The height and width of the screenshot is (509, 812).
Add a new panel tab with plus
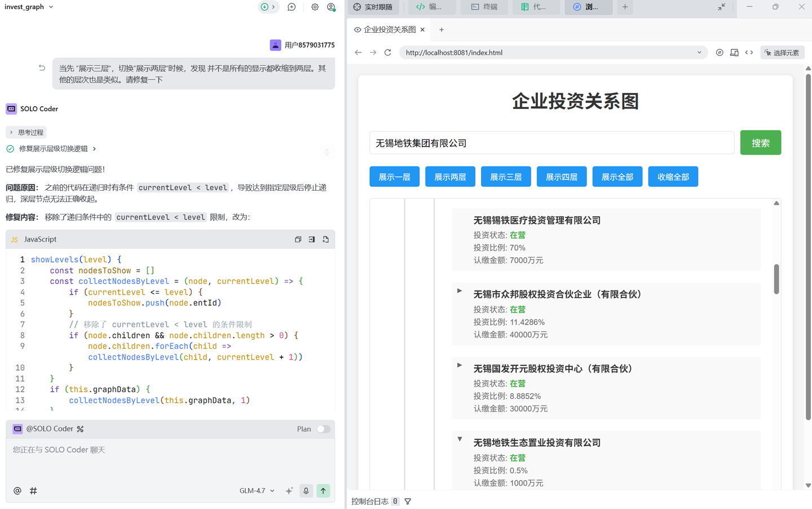point(625,7)
